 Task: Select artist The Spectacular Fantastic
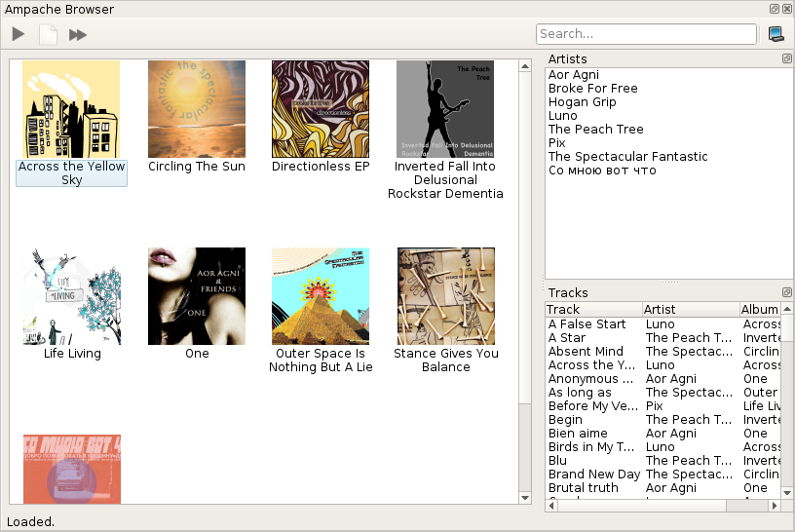click(x=627, y=157)
